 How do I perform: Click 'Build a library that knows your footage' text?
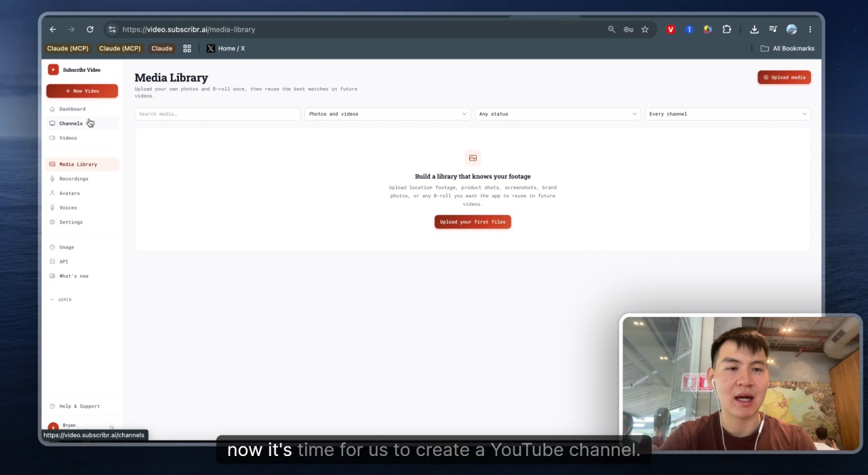(473, 176)
